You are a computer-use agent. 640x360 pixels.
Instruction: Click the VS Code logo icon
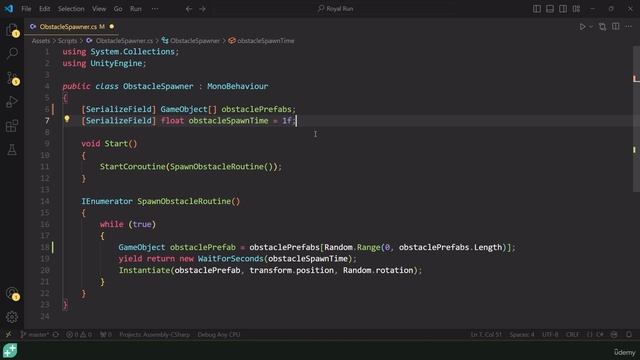pyautogui.click(x=9, y=9)
